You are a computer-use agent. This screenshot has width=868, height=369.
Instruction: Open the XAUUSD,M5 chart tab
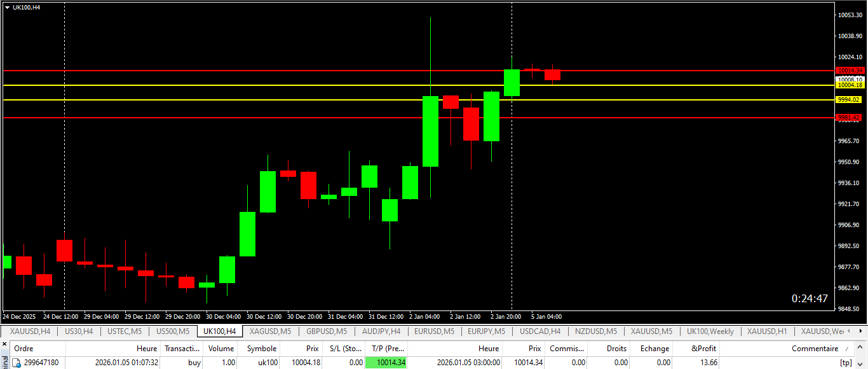point(651,331)
